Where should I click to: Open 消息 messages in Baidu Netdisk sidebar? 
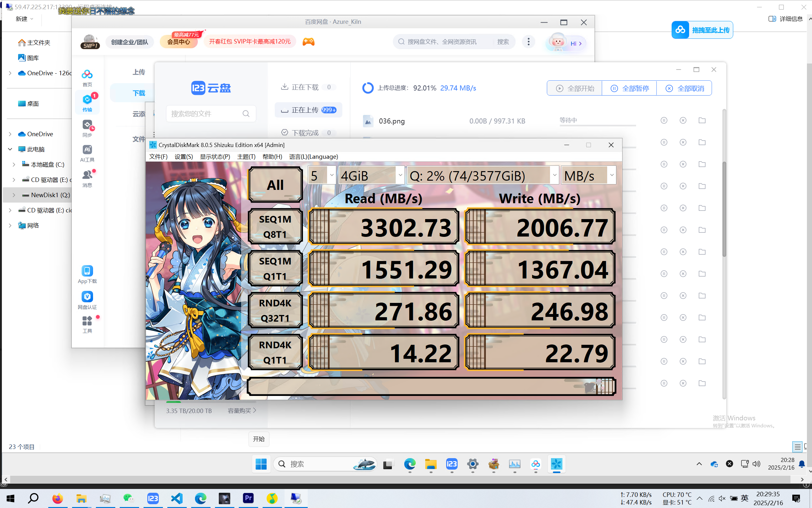click(x=87, y=179)
